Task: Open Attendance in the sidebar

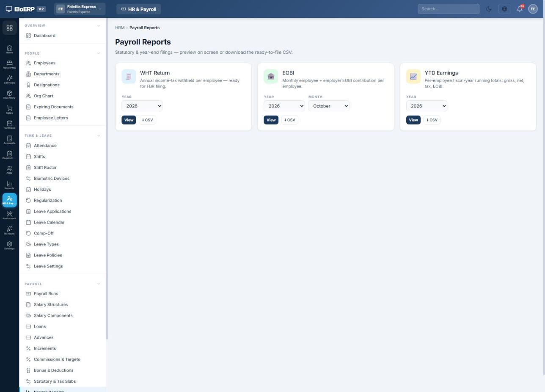Action: [x=62, y=146]
